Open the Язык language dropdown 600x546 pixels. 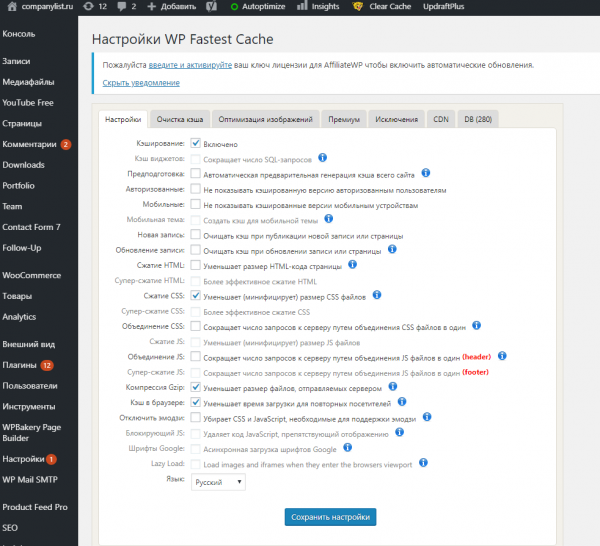pos(219,482)
